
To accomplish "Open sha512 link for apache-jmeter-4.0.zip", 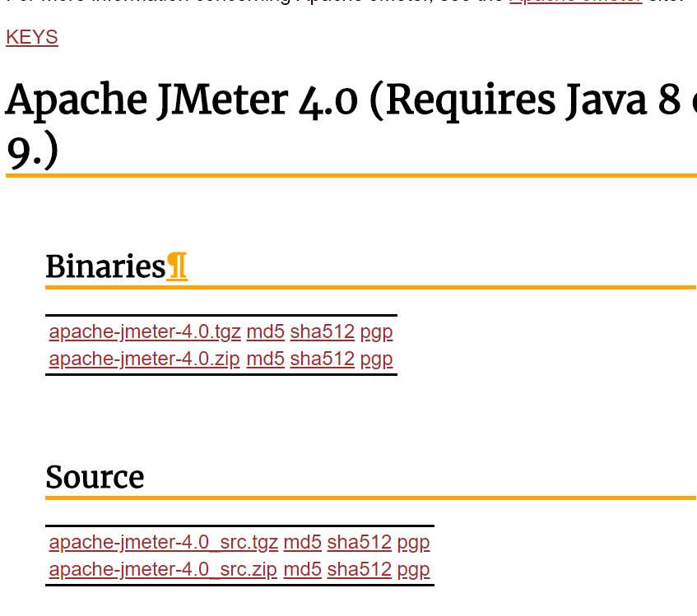I will pyautogui.click(x=323, y=359).
